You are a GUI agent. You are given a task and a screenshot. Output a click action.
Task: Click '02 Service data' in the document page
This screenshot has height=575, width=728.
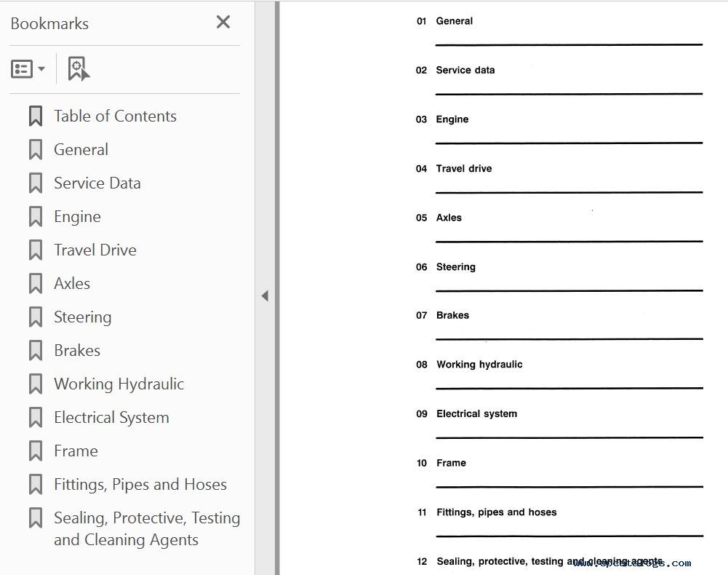(455, 70)
